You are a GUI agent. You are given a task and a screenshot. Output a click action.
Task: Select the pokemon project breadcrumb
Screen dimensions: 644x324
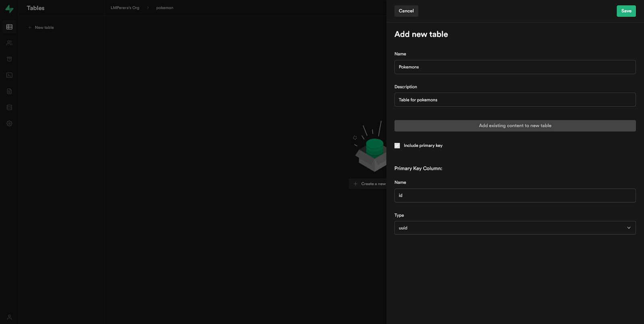[x=165, y=8]
